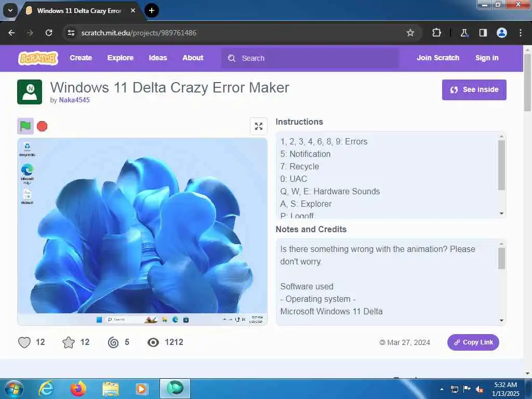
Task: Open the Windows Start menu
Action: click(x=14, y=389)
